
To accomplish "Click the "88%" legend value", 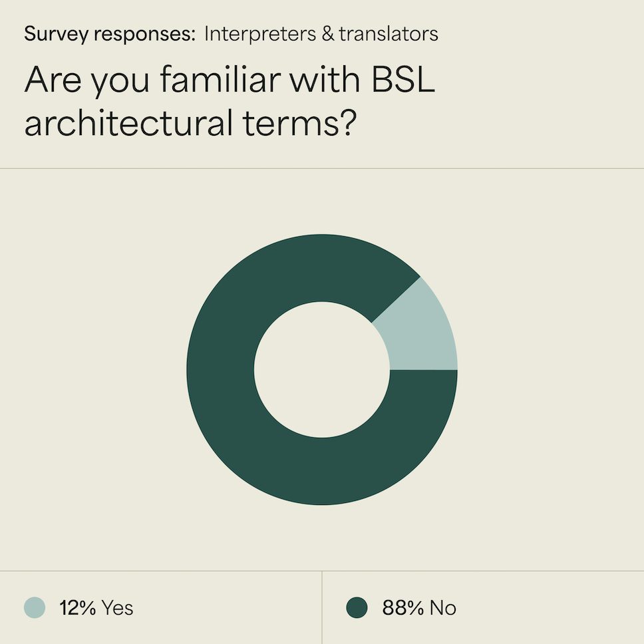I will pos(402,608).
